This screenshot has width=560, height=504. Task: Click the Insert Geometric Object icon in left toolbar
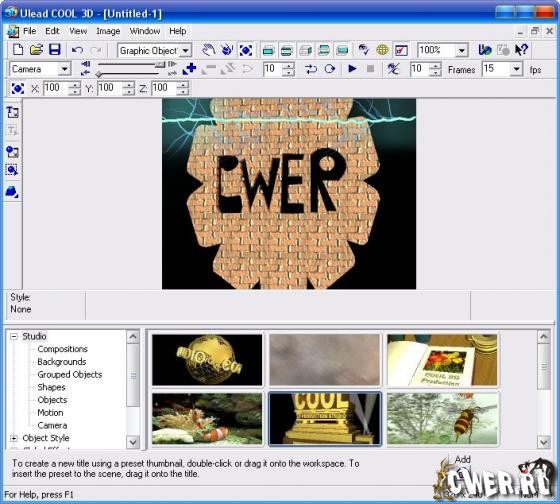(12, 192)
